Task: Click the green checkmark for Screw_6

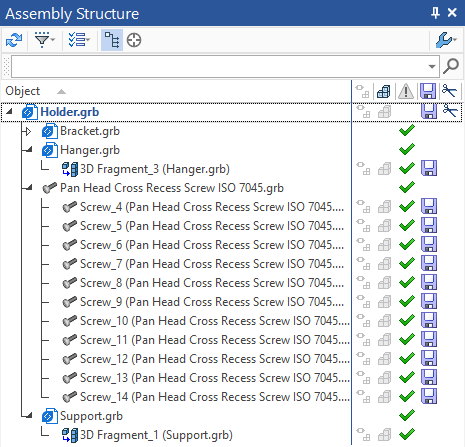Action: tap(407, 244)
